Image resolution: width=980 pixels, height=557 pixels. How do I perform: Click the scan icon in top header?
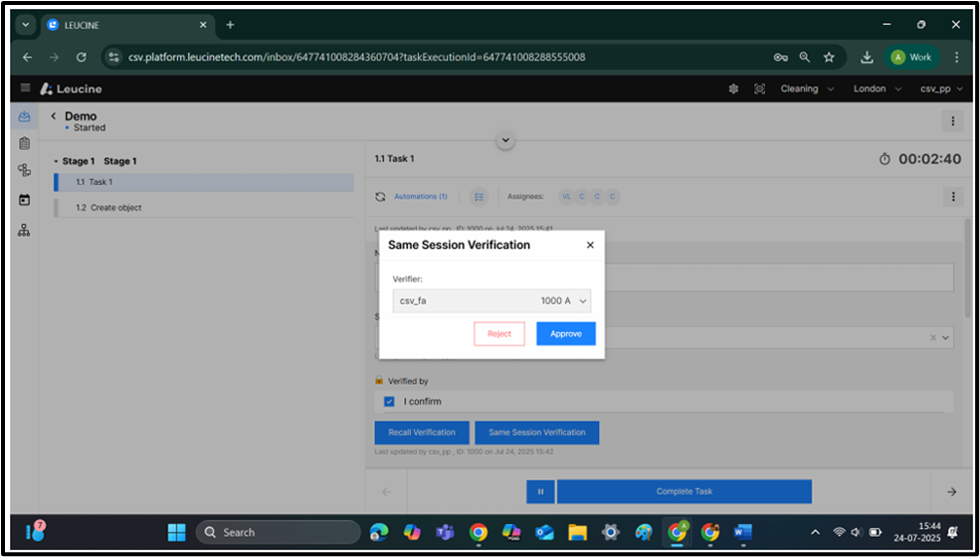(759, 89)
